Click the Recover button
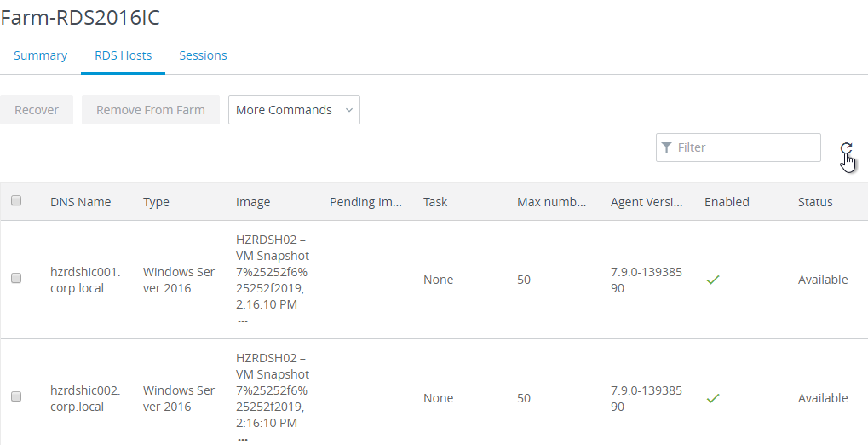The image size is (868, 445). coord(37,110)
